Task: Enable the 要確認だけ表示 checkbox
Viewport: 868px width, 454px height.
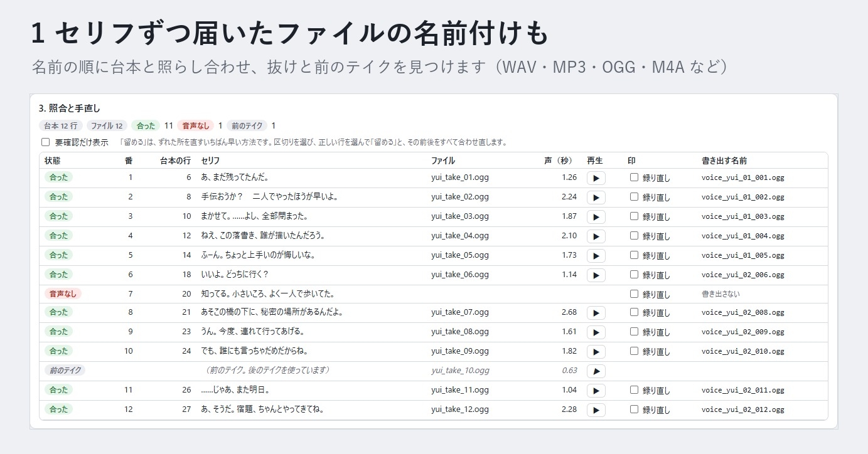Action: 45,142
